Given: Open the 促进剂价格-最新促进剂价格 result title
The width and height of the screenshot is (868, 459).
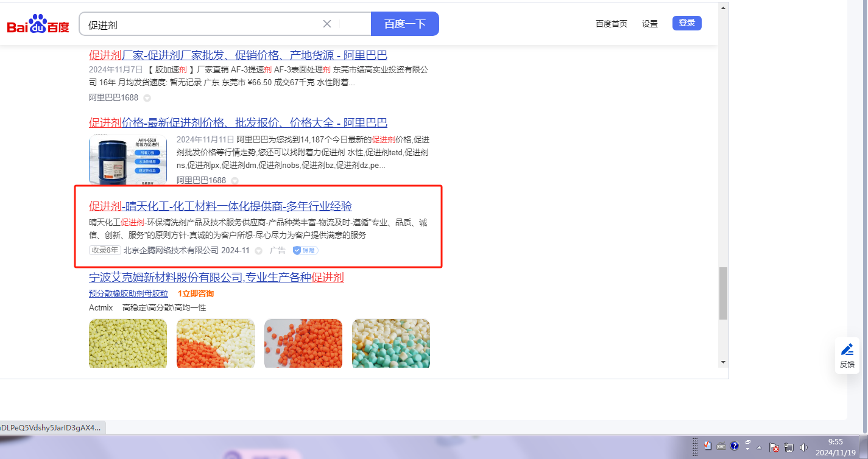Looking at the screenshot, I should tap(238, 122).
